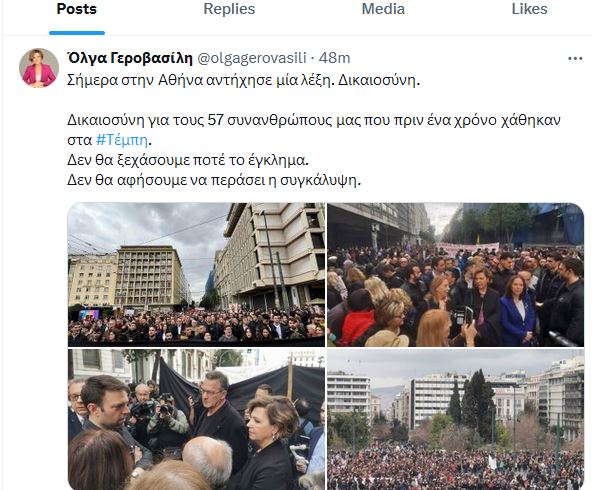Switch to the Replies tab
Viewport: 592px width, 490px height.
point(229,9)
